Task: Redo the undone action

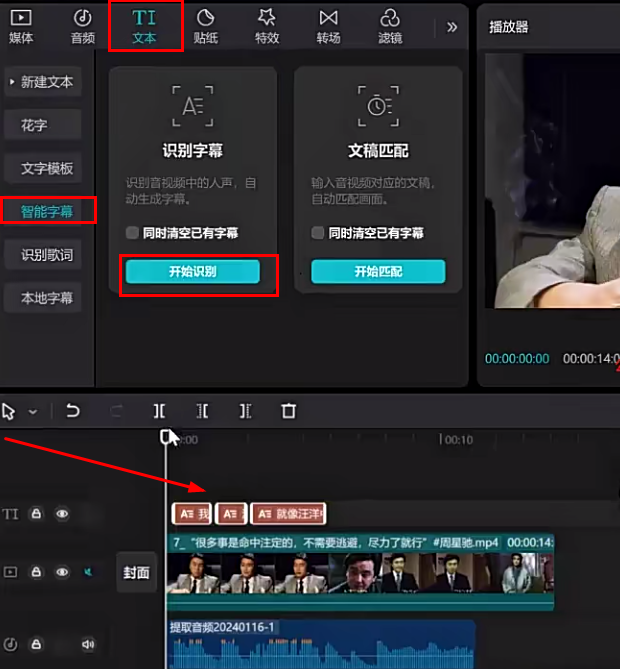Action: 116,411
